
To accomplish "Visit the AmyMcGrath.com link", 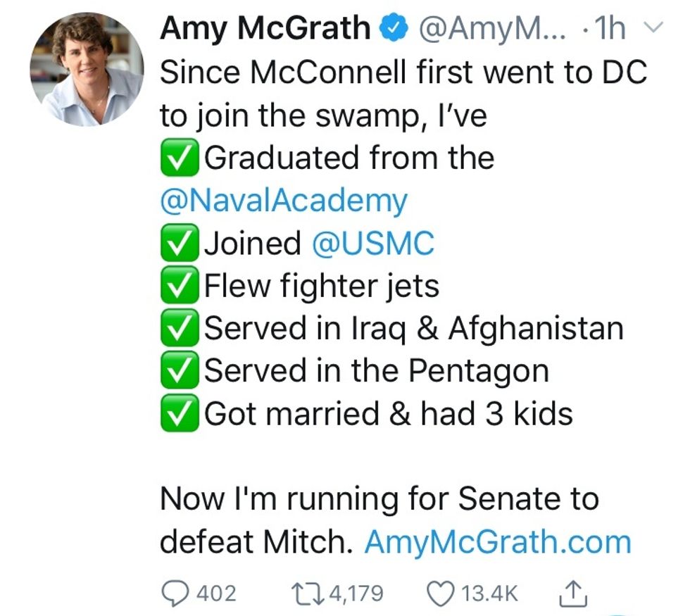I will click(497, 542).
